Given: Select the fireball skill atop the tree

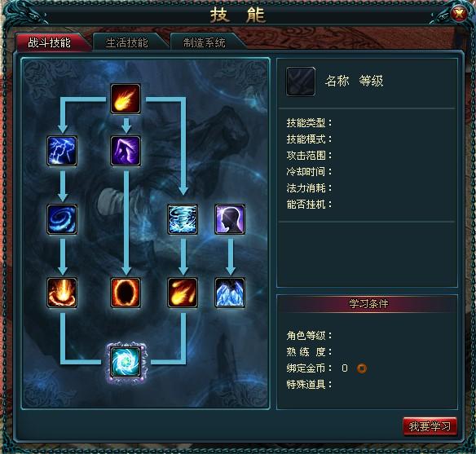Looking at the screenshot, I should coord(126,99).
